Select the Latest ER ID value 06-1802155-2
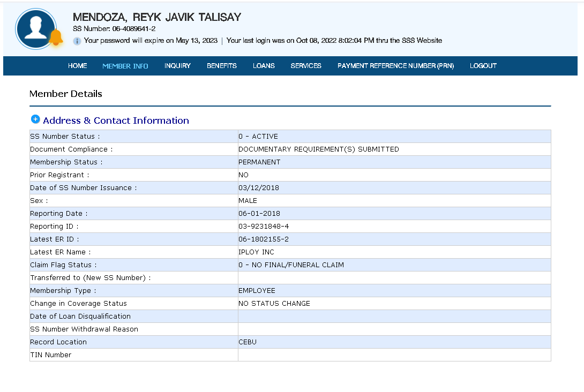This screenshot has height=392, width=584. tap(264, 239)
